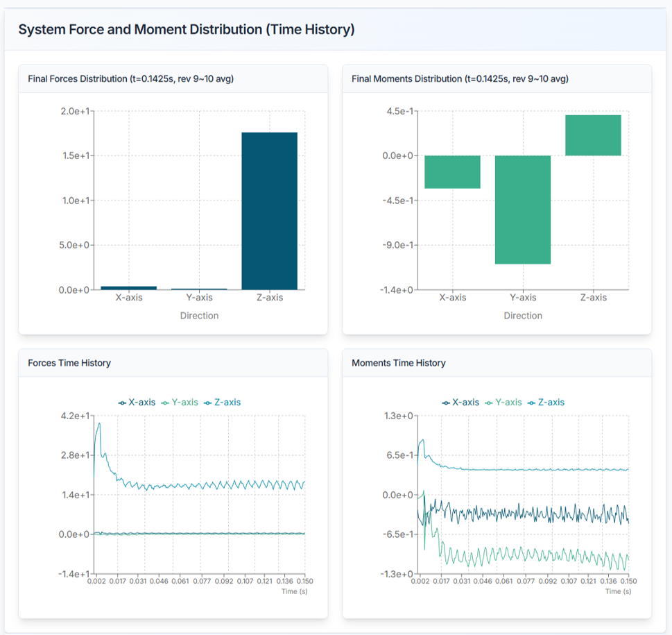The height and width of the screenshot is (635, 672).
Task: Click the Final Forces Distribution panel header
Action: point(130,79)
